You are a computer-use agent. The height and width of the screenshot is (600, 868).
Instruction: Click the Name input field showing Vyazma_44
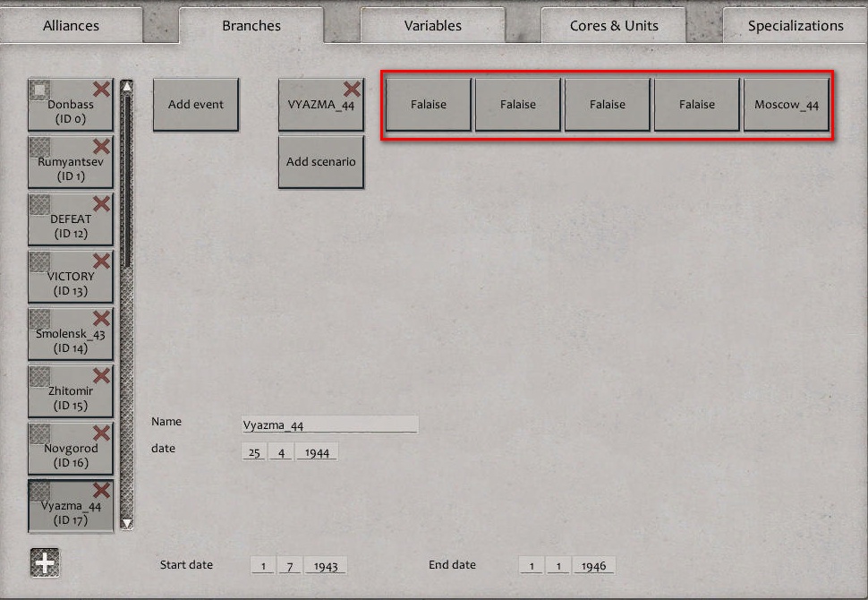coord(328,424)
